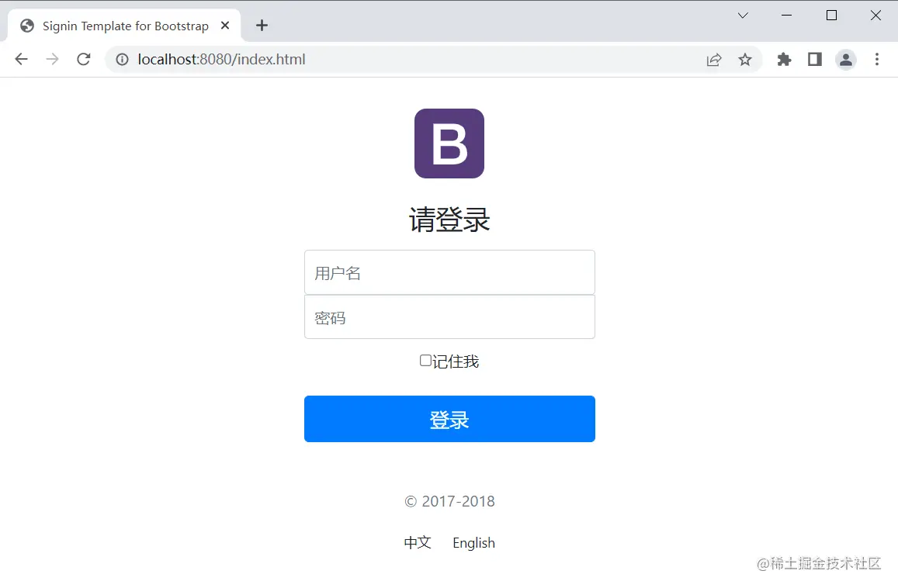Click the address bar URL localhost:8080/index.html
Viewport: 898px width, 588px height.
point(222,60)
